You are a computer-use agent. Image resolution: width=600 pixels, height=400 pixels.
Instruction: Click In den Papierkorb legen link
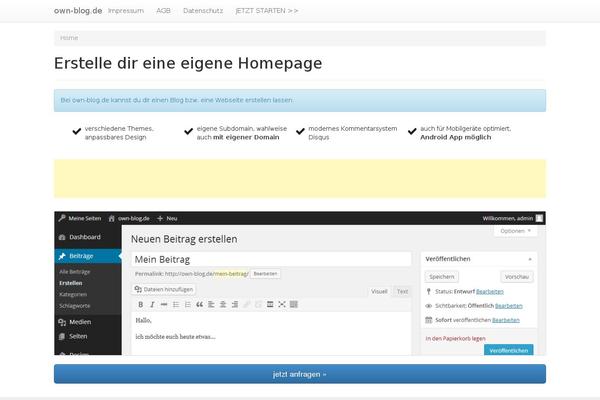pyautogui.click(x=455, y=339)
